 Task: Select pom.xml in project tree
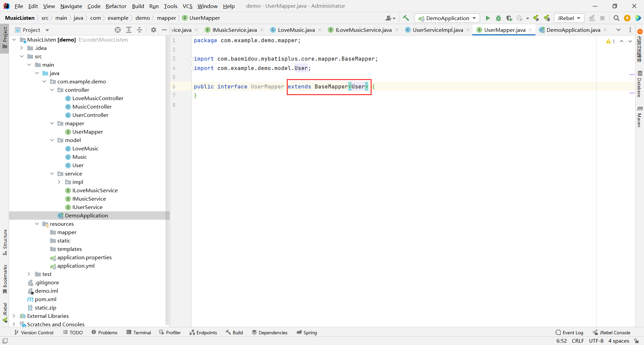point(42,299)
